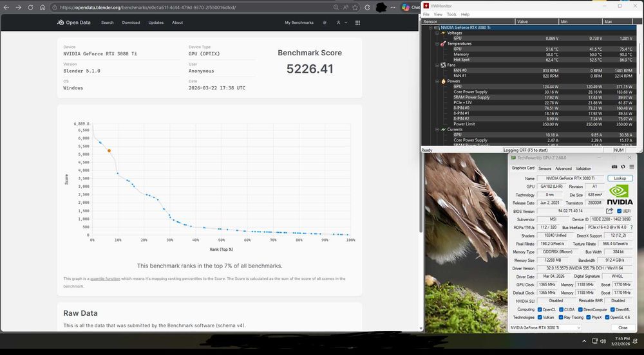Click the orange benchmark point on chart
Image resolution: width=644 pixels, height=355 pixels.
pyautogui.click(x=109, y=151)
